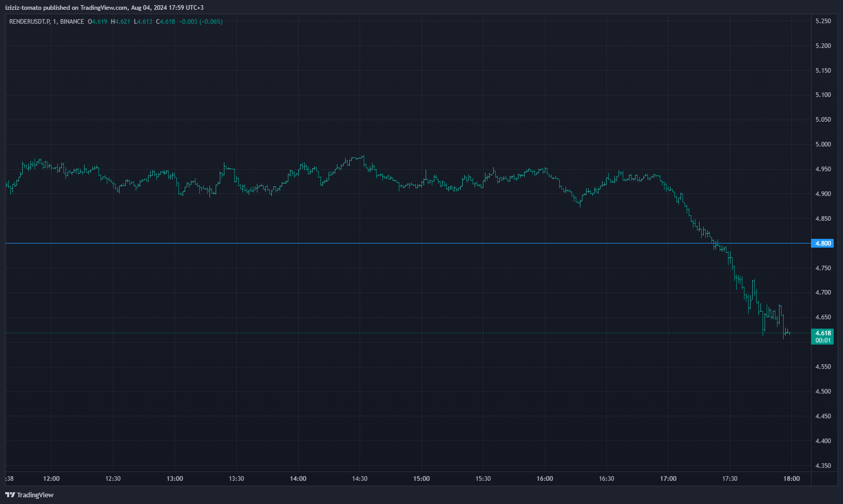
Task: Click the blue 4.800 horizontal line price tag
Action: pyautogui.click(x=822, y=243)
